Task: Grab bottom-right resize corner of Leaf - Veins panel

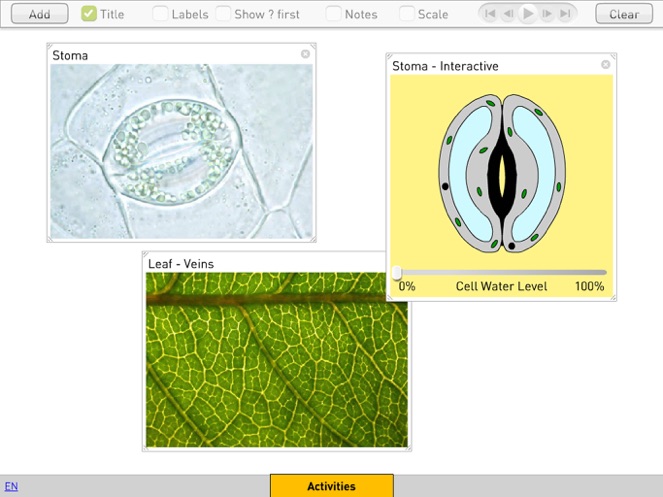Action: (x=408, y=448)
